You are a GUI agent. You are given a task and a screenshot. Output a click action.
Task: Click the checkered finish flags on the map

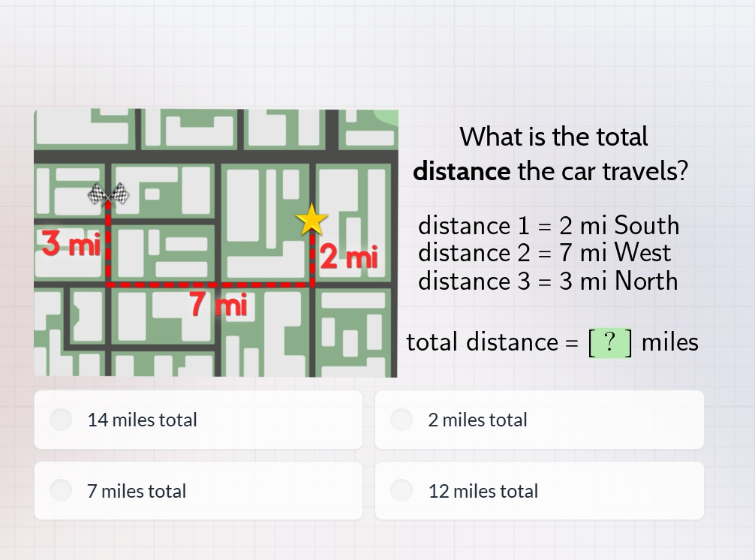[107, 194]
